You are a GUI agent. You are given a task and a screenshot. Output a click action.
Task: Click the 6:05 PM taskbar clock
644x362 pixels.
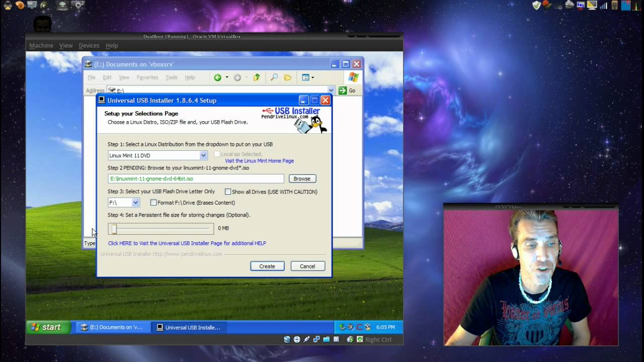pos(385,327)
